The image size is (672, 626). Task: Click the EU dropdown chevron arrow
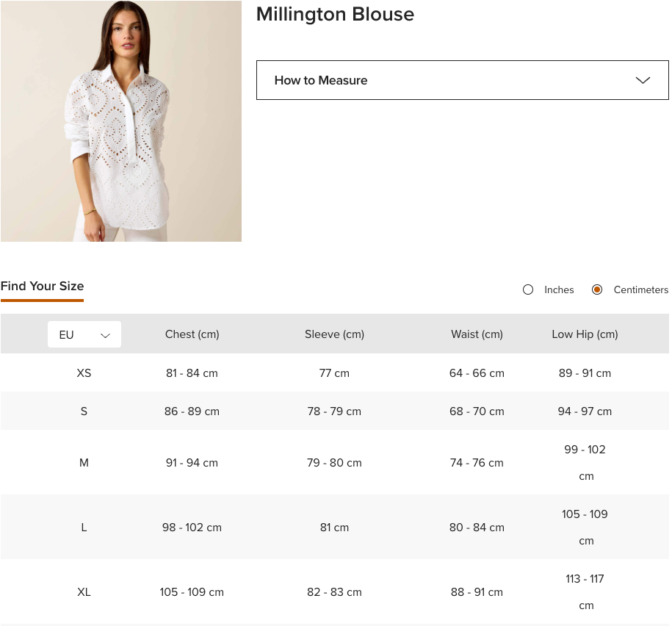tap(105, 335)
